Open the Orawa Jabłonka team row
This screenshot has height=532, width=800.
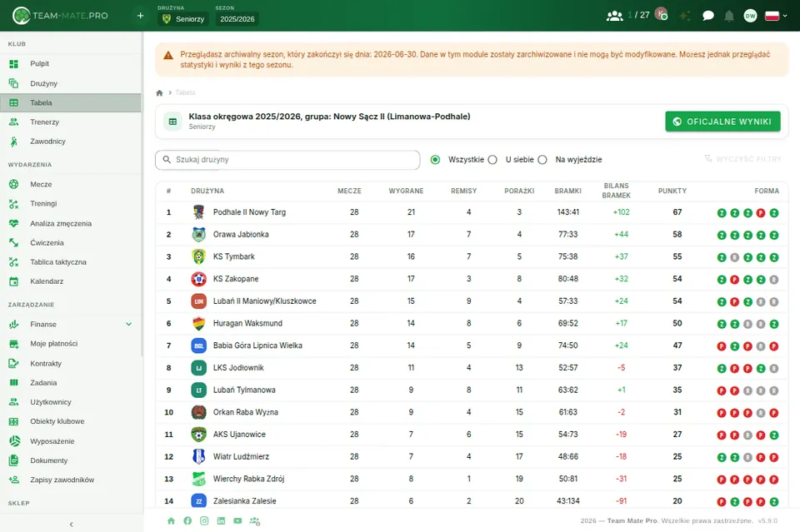click(472, 235)
